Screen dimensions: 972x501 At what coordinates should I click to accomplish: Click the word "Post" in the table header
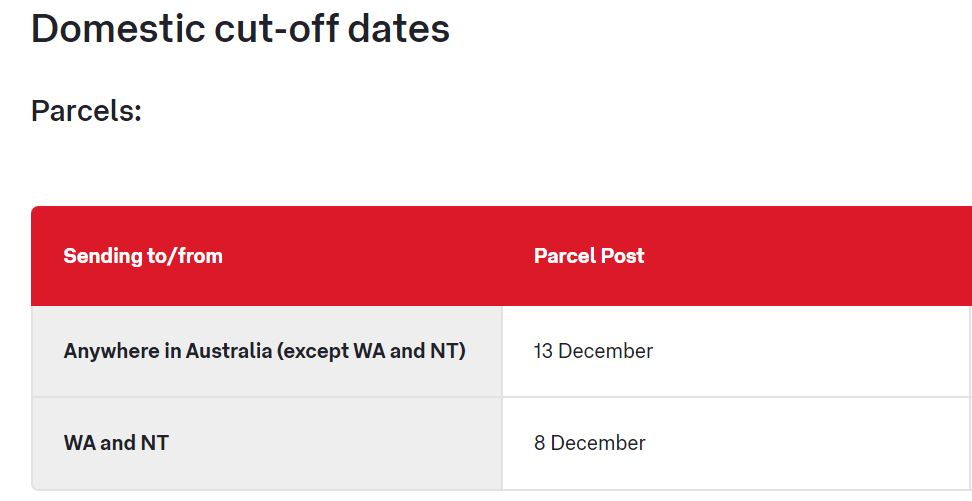pyautogui.click(x=624, y=256)
